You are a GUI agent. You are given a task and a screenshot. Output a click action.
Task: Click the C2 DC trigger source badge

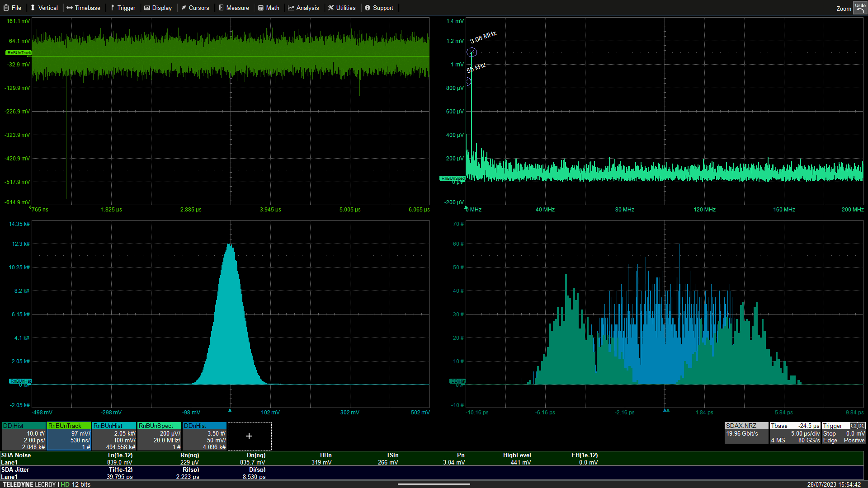858,426
